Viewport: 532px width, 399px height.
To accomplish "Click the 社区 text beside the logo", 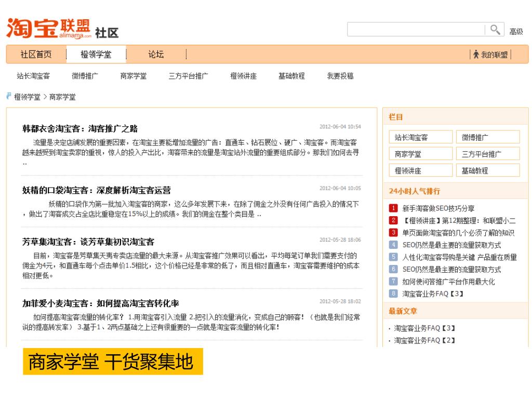I will pyautogui.click(x=107, y=33).
